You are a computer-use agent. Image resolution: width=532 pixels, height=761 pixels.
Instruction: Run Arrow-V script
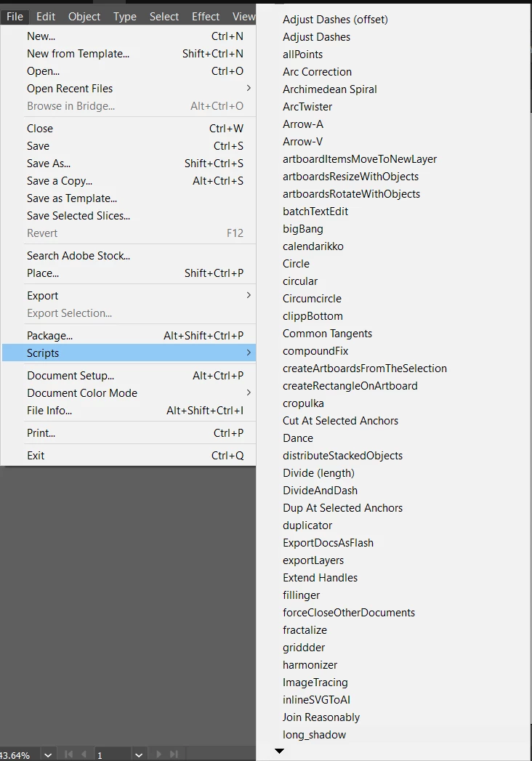(302, 142)
